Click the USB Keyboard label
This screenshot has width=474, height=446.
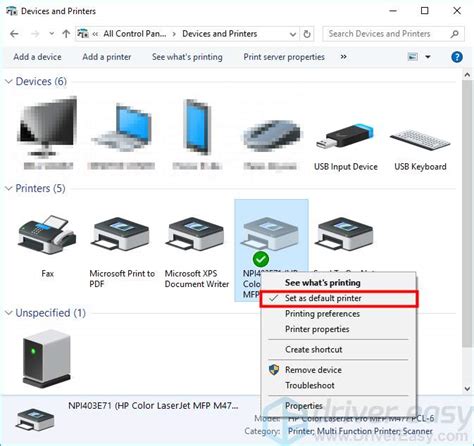pos(420,167)
